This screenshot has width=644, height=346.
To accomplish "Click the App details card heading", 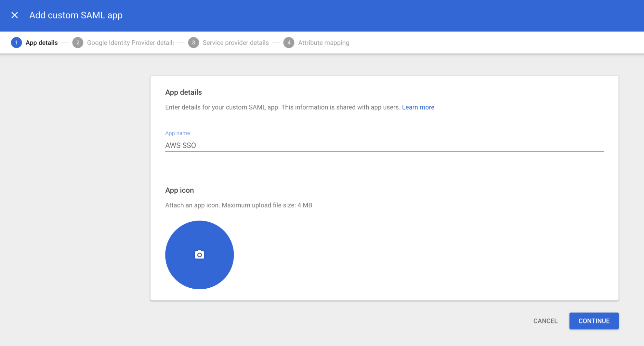I will tap(183, 92).
